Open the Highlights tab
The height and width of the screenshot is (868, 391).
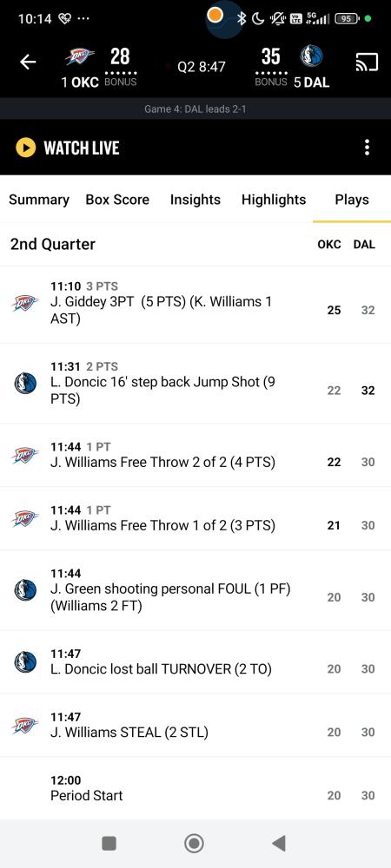tap(274, 200)
